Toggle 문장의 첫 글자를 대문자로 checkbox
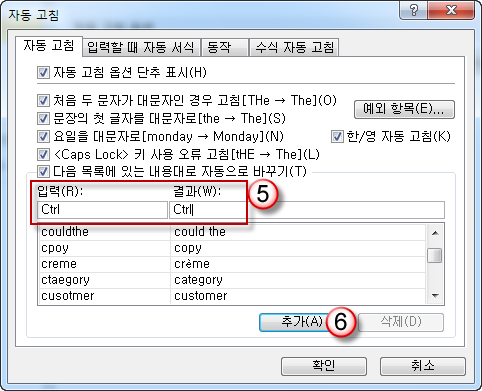This screenshot has height=391, width=482. coord(43,118)
